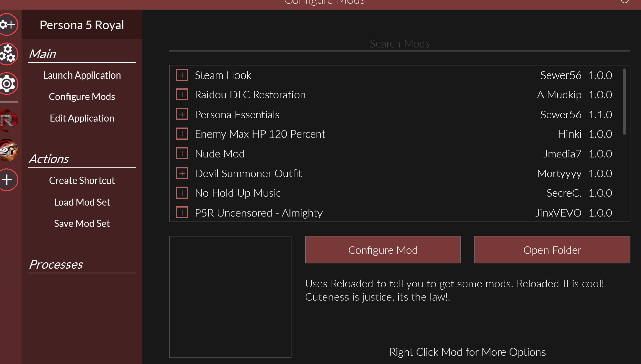
Task: Click author JinxVEVO in mod list
Action: (558, 213)
